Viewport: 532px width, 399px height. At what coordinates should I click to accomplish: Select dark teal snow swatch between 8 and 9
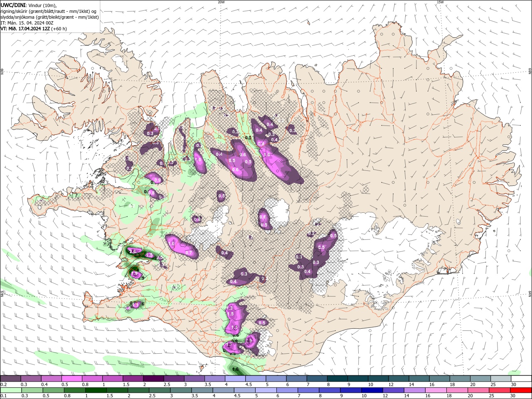337,379
